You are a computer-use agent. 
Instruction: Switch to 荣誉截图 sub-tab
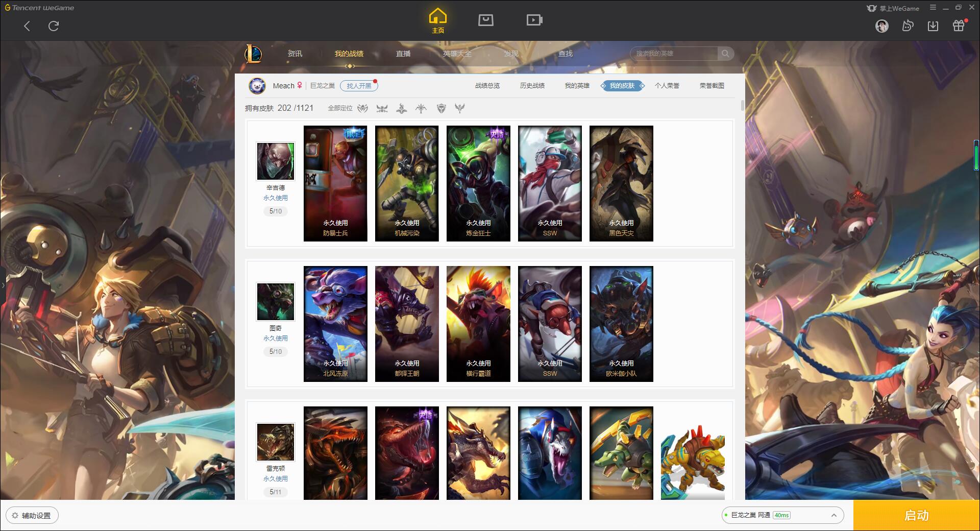712,86
